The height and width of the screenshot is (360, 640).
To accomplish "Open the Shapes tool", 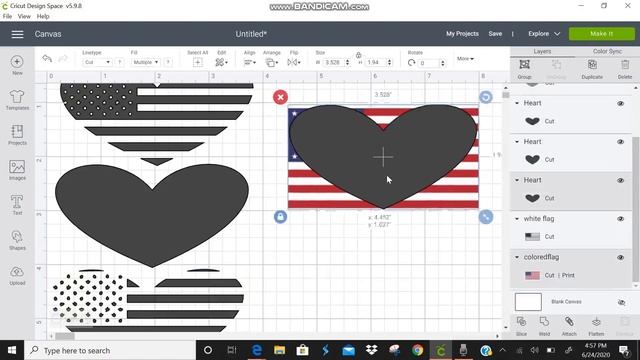I will [x=17, y=240].
